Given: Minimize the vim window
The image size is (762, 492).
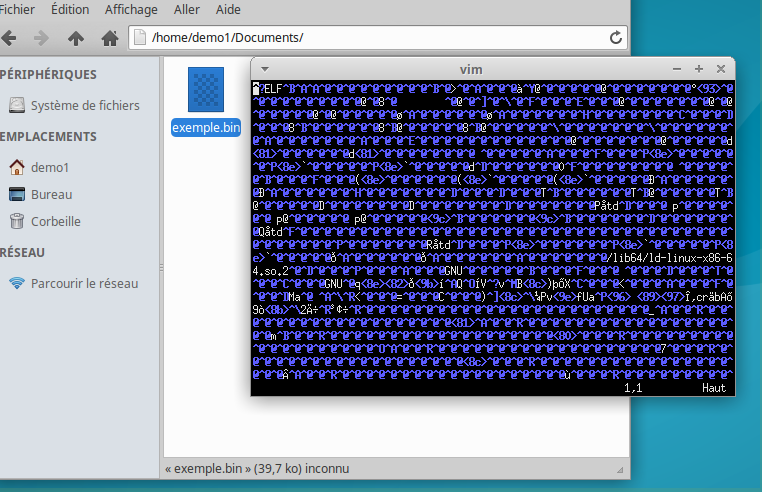Looking at the screenshot, I should 677,69.
